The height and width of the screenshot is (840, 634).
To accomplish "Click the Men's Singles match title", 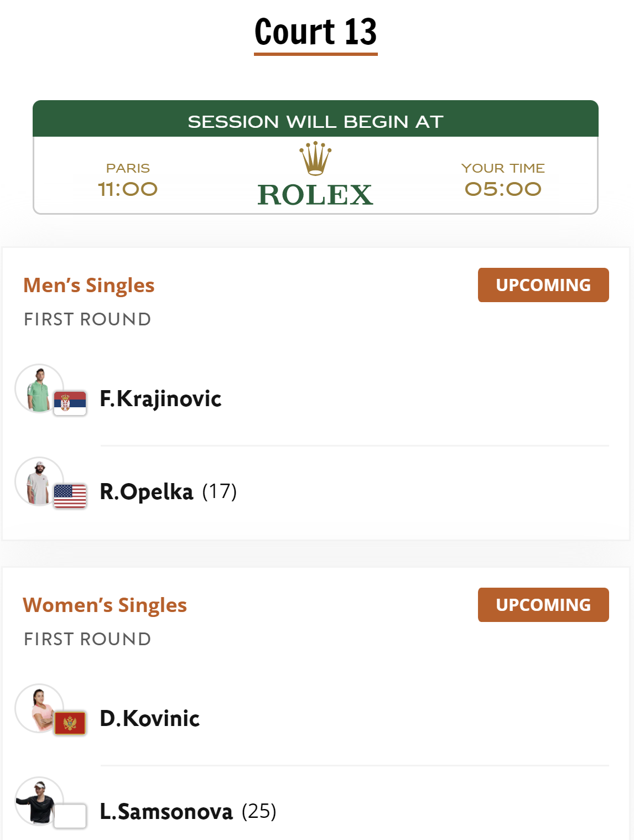I will [89, 286].
